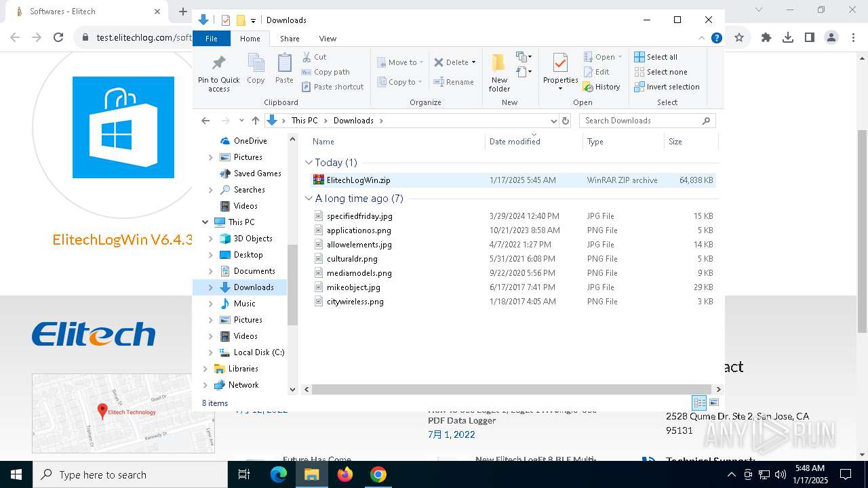Switch to the View ribbon tab

click(x=328, y=39)
